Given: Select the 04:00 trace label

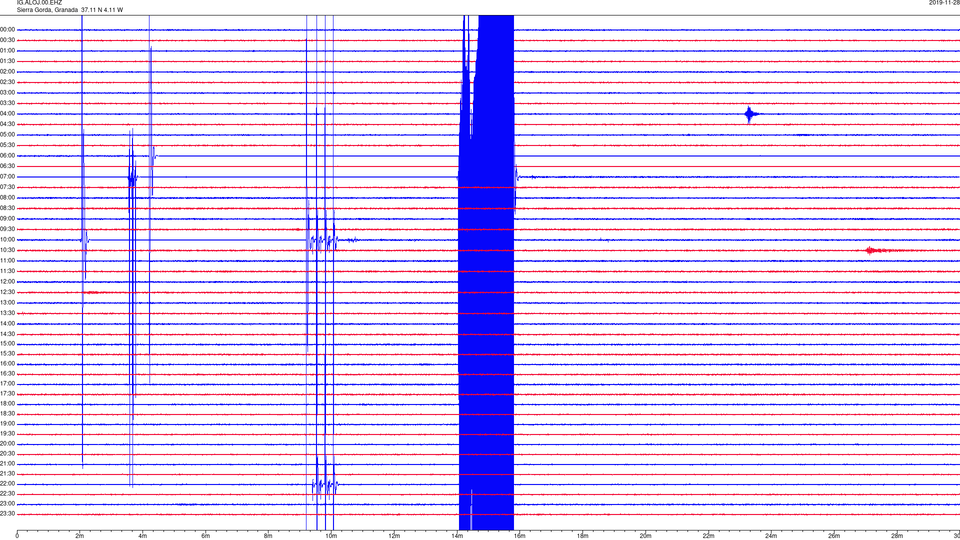Looking at the screenshot, I should point(7,113).
